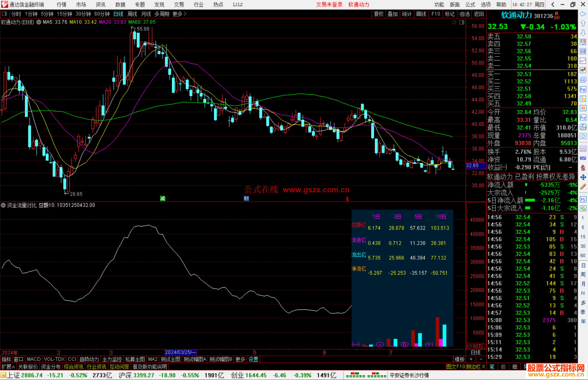Click the K-line candlestick icon in sidebar
The height and width of the screenshot is (380, 588).
(583, 70)
